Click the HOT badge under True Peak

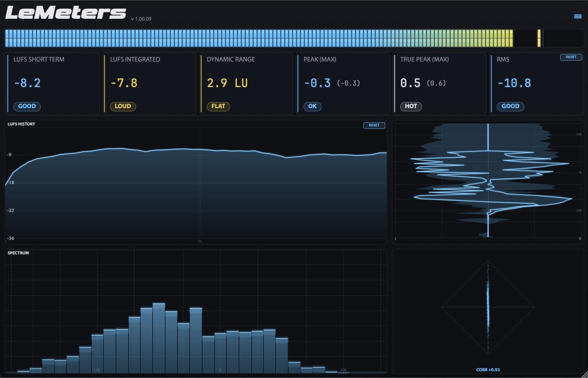pos(411,106)
